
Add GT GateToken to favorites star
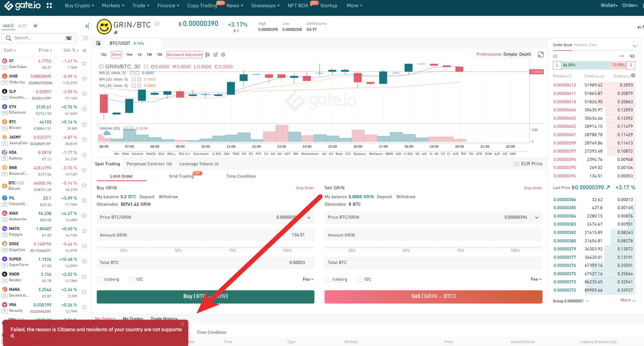[x=84, y=63]
